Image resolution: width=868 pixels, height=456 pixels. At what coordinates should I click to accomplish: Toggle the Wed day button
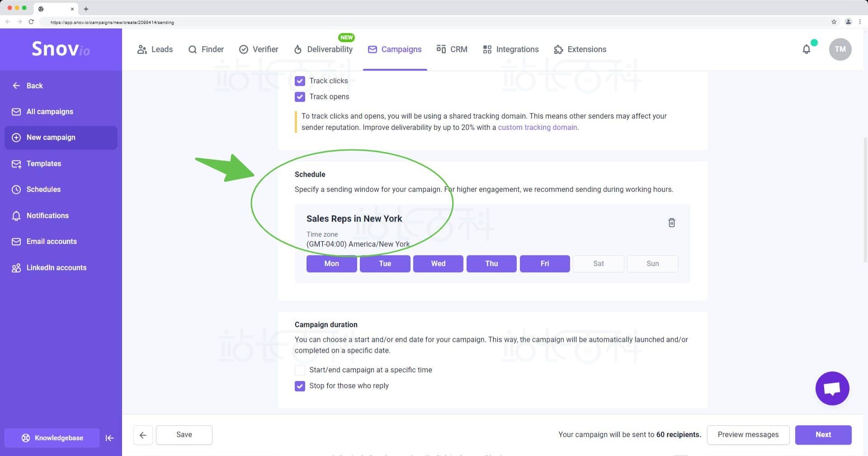pyautogui.click(x=438, y=264)
